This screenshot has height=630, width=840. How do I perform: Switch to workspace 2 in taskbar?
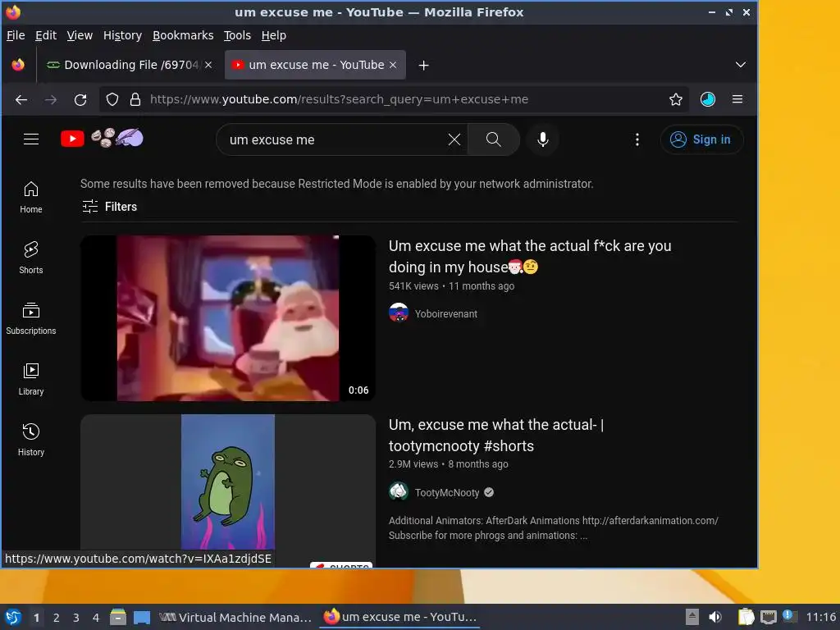pyautogui.click(x=57, y=618)
